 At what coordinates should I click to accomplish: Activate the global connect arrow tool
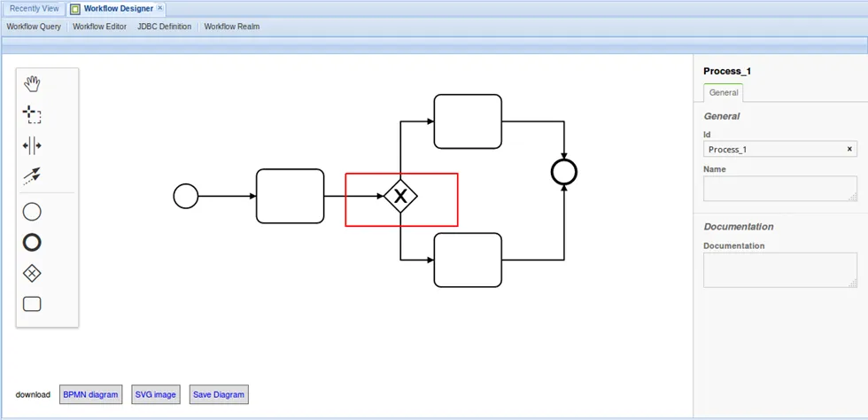[x=32, y=176]
